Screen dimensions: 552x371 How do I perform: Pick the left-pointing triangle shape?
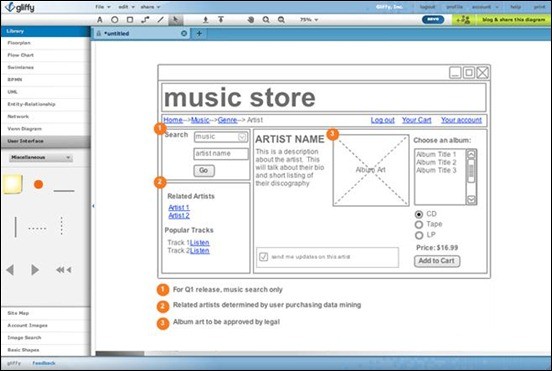pyautogui.click(x=10, y=270)
